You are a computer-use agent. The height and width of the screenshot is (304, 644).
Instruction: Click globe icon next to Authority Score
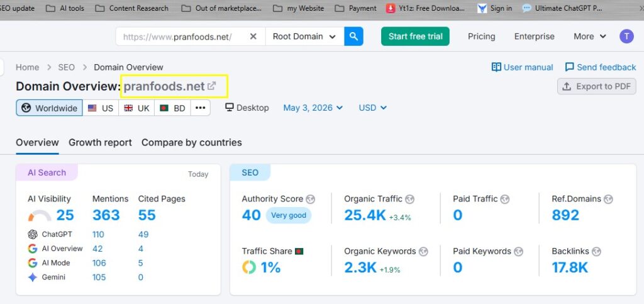click(311, 200)
